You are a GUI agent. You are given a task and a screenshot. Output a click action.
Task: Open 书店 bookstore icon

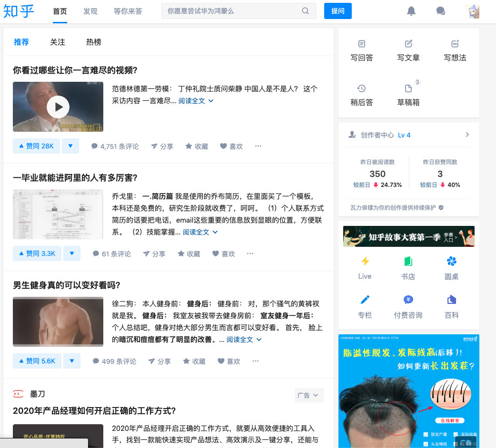click(x=408, y=261)
